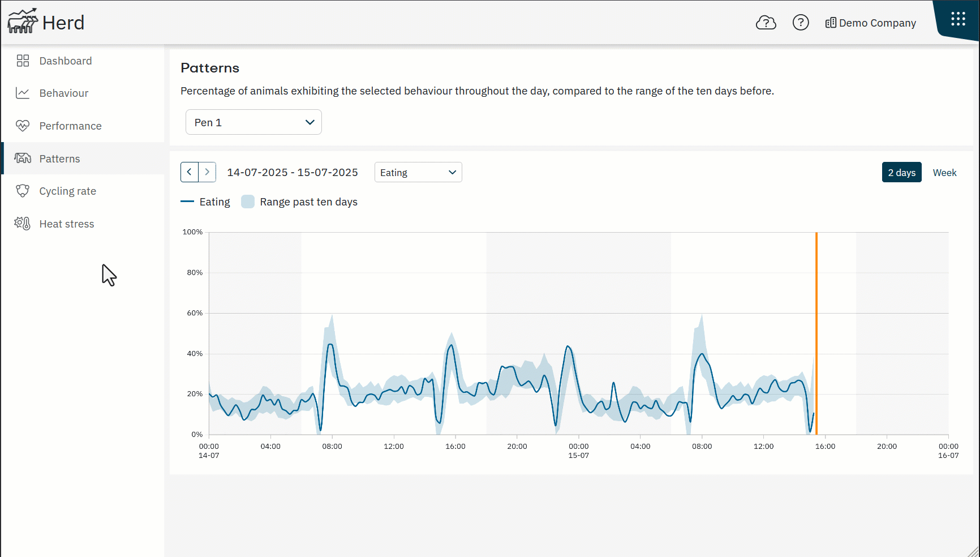Click the 00:00 15-07 x-axis label

579,451
